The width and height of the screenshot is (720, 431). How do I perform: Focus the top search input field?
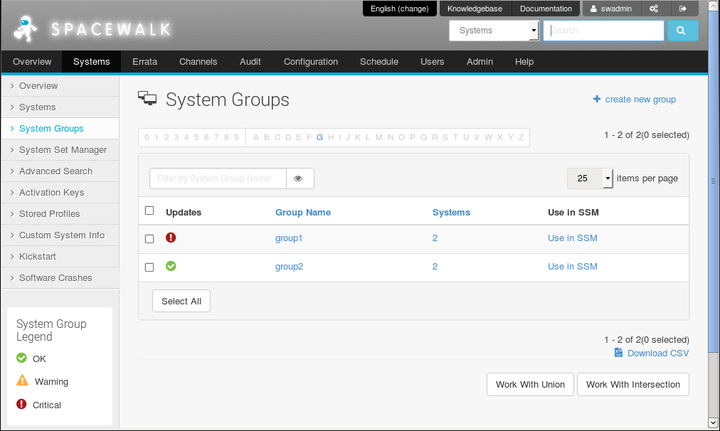pyautogui.click(x=603, y=31)
